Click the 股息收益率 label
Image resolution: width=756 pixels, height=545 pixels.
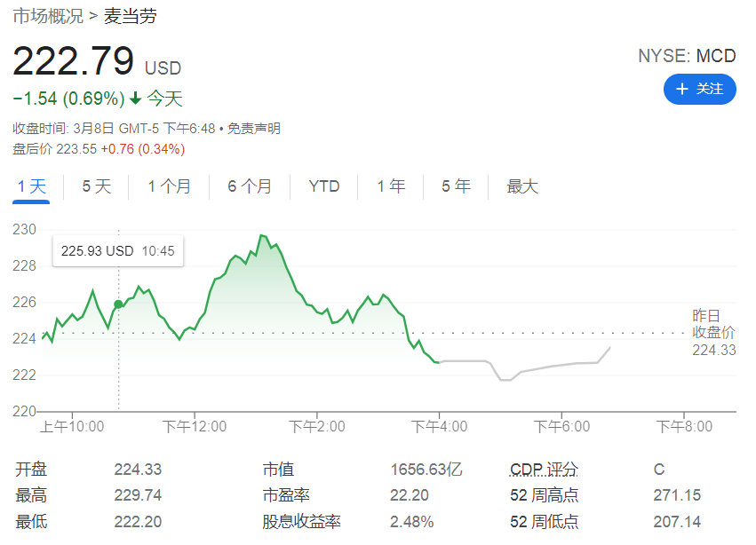301,522
